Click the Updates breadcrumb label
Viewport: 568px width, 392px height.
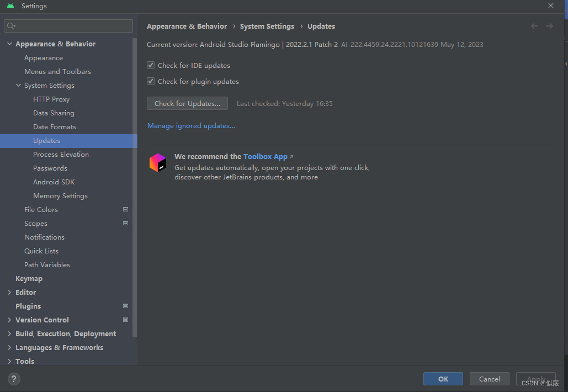(321, 26)
